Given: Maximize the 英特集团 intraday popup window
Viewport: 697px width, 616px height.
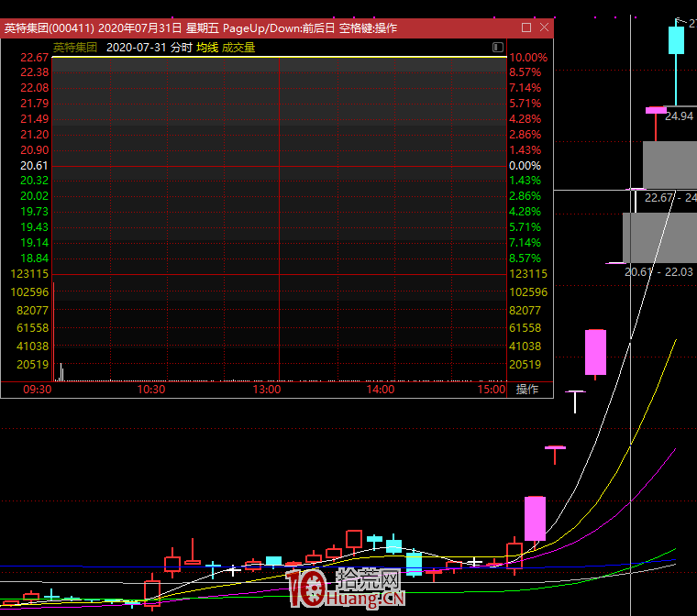Looking at the screenshot, I should pos(526,28).
